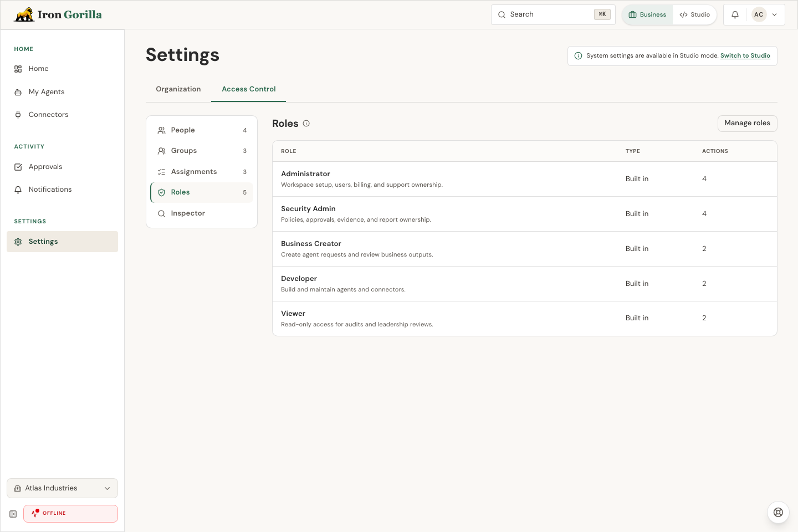Click Assignments list icon
The width and height of the screenshot is (798, 532).
[x=161, y=172]
